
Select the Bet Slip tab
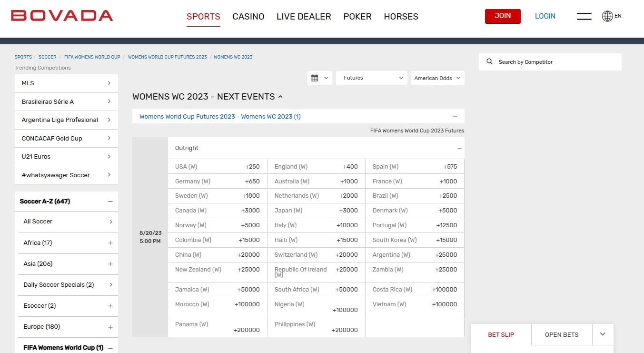coord(501,334)
